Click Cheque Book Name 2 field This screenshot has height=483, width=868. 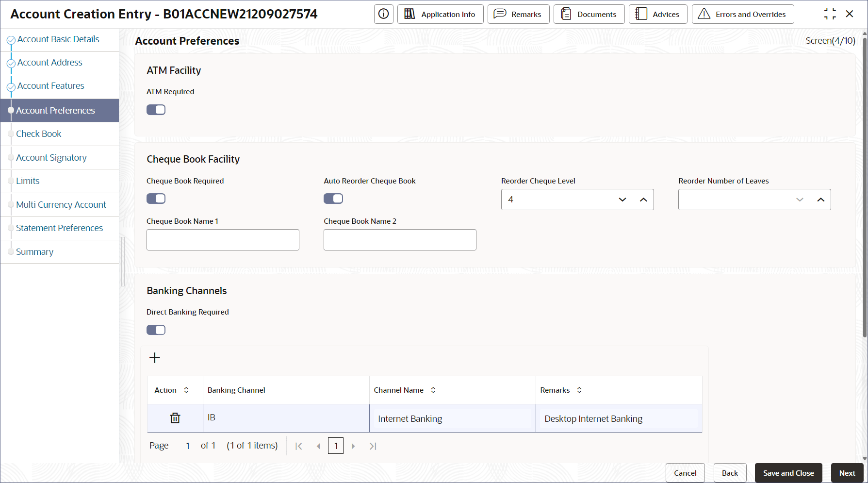point(400,240)
